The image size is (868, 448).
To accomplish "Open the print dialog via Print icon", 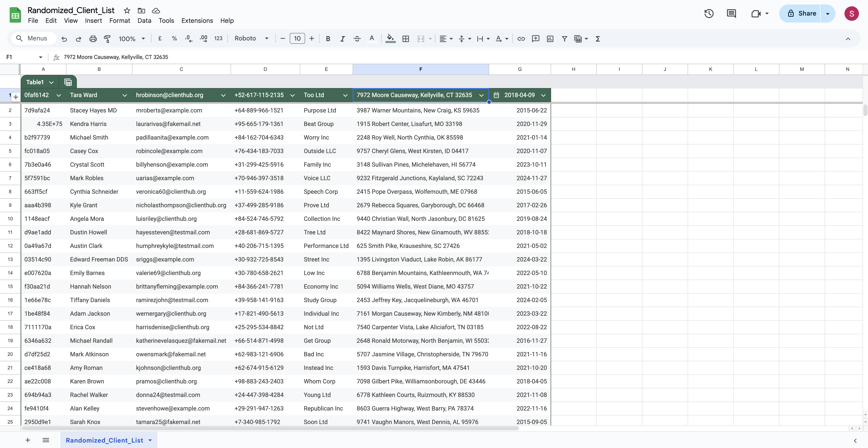I will (x=93, y=38).
